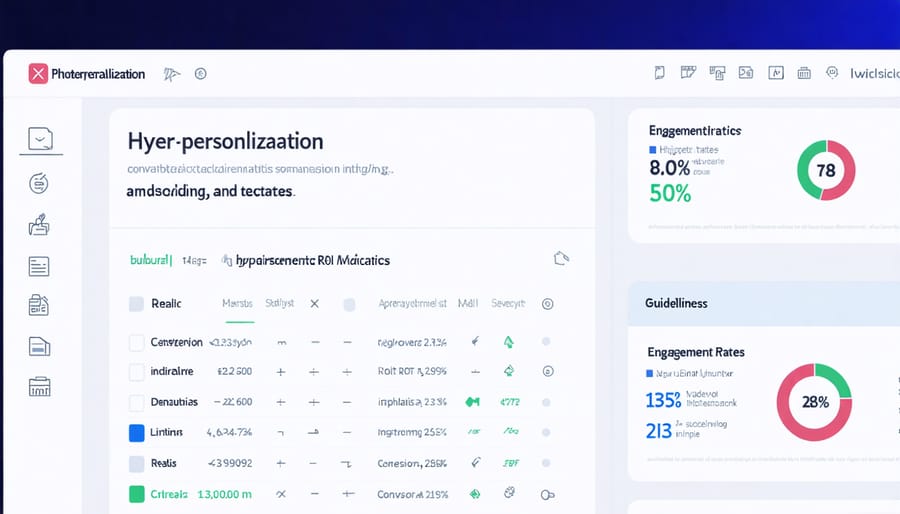Click the blue 135% value
Viewport: 900px width, 514px height.
click(x=663, y=399)
